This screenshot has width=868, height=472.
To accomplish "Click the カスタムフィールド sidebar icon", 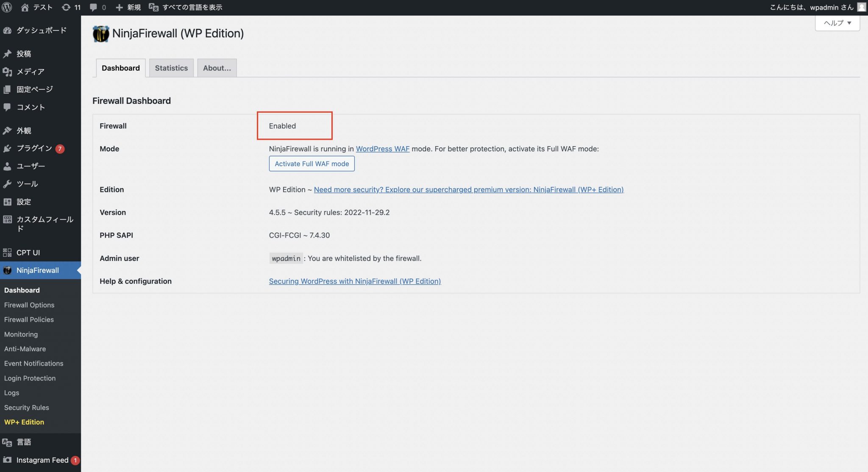I will point(7,219).
